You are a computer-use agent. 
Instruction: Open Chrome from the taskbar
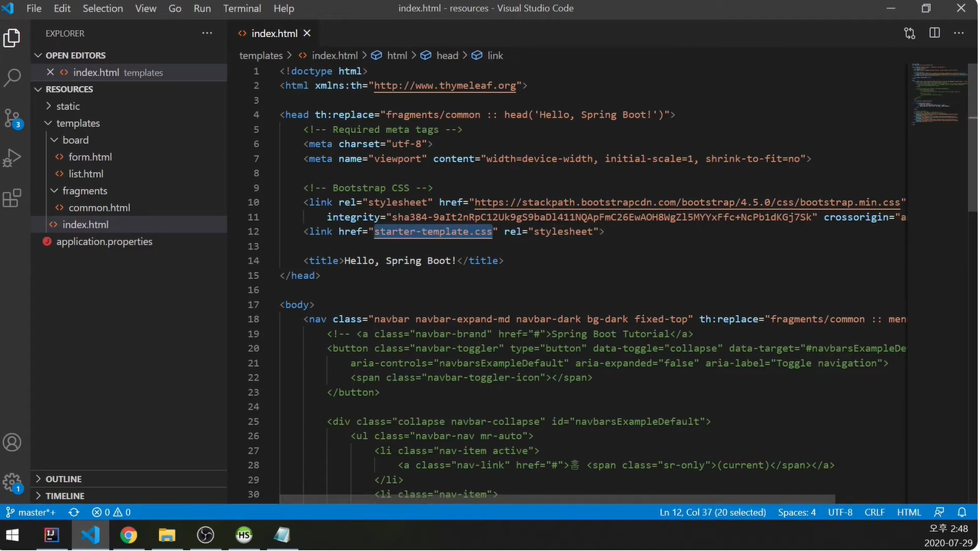pos(128,535)
